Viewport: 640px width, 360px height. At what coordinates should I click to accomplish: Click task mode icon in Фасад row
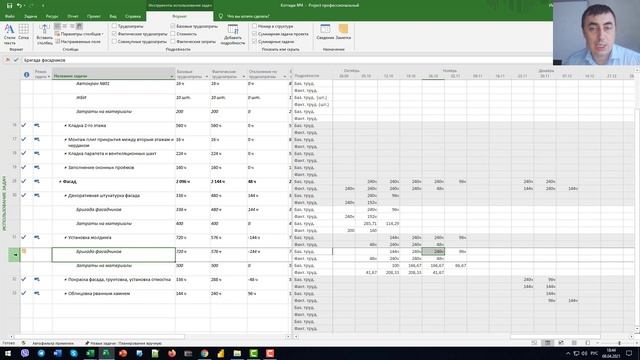click(x=37, y=181)
